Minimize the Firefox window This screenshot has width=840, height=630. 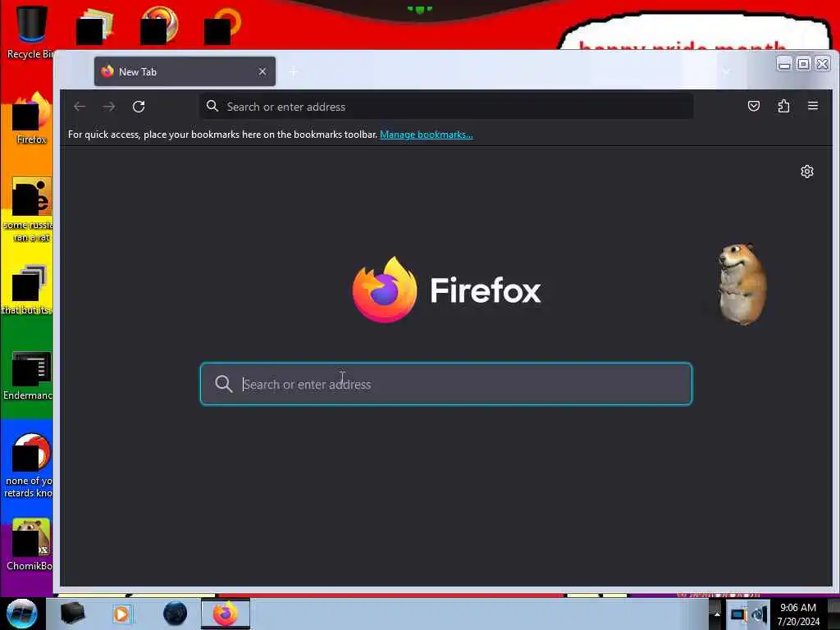click(x=784, y=64)
